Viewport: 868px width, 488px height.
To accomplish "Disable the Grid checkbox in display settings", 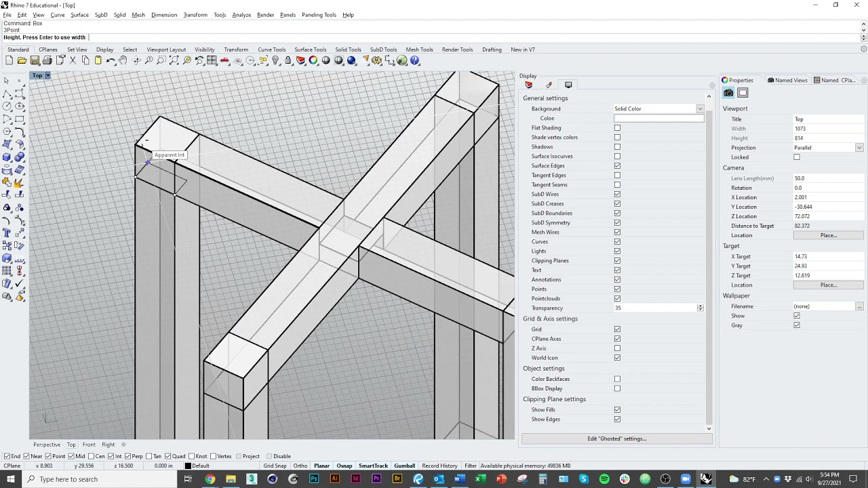I will tap(617, 329).
